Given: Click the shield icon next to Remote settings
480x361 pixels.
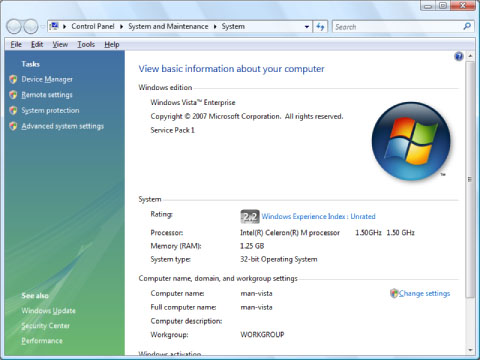Looking at the screenshot, I should [13, 95].
